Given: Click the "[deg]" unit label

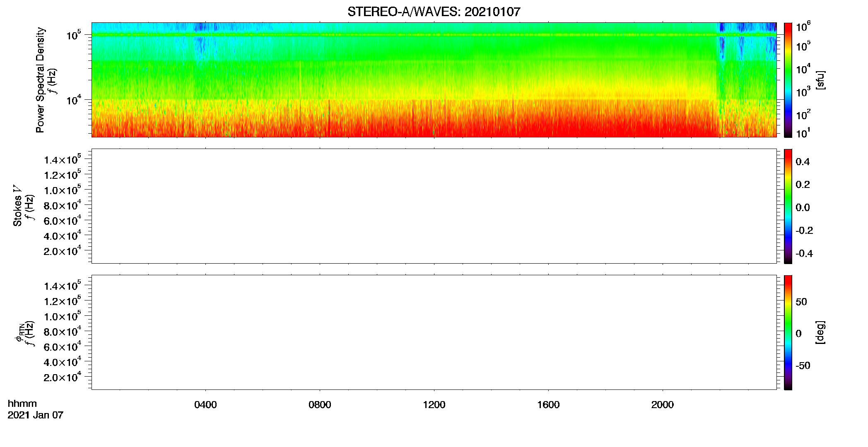Looking at the screenshot, I should pyautogui.click(x=820, y=332).
